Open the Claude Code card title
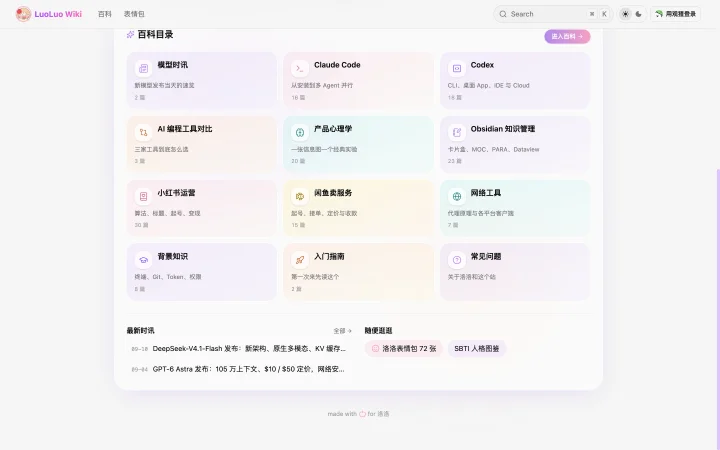This screenshot has height=450, width=720. 337,65
